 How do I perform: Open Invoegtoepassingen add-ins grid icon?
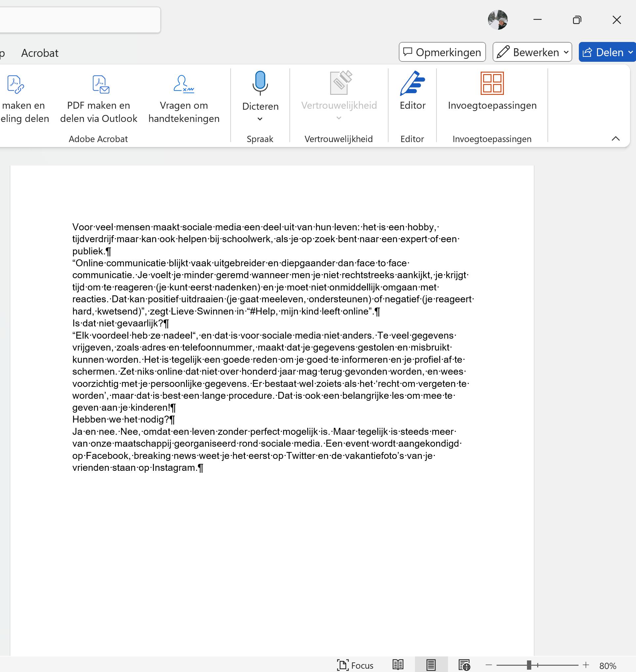492,83
